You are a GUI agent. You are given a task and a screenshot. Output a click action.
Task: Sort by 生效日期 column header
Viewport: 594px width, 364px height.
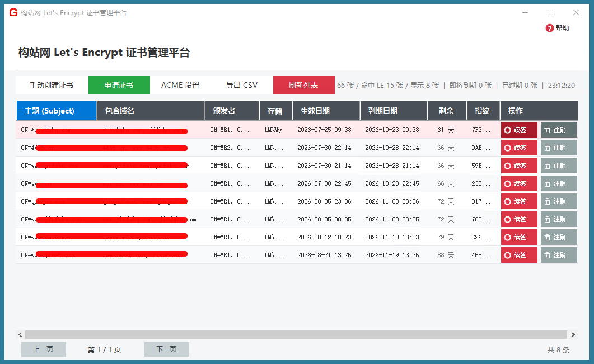pyautogui.click(x=326, y=111)
